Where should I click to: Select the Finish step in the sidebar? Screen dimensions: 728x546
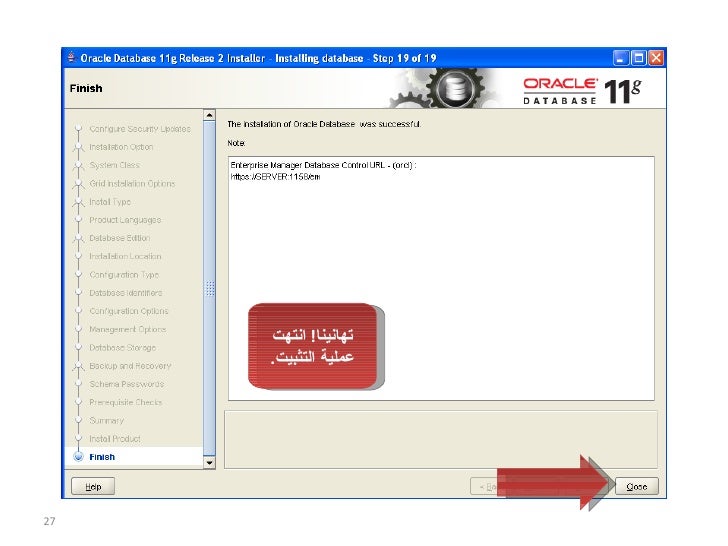(102, 457)
